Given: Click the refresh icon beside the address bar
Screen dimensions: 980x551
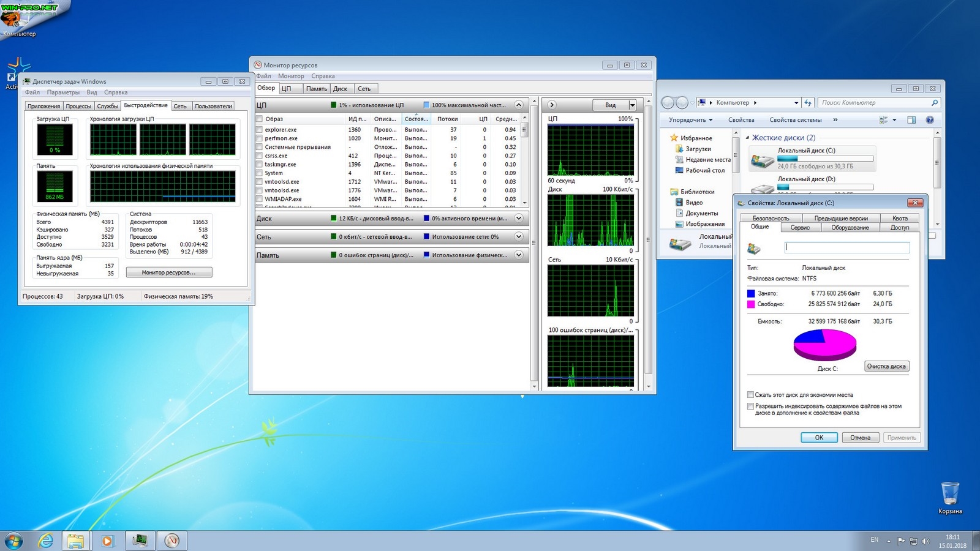Looking at the screenshot, I should [808, 103].
